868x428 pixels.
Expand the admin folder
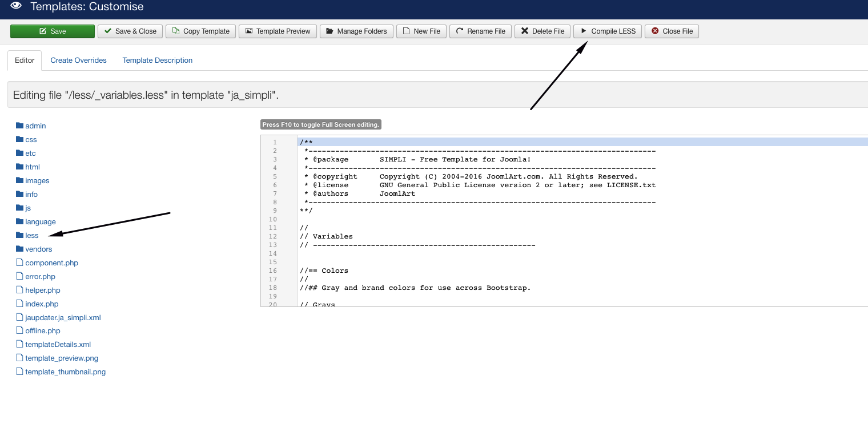point(35,126)
